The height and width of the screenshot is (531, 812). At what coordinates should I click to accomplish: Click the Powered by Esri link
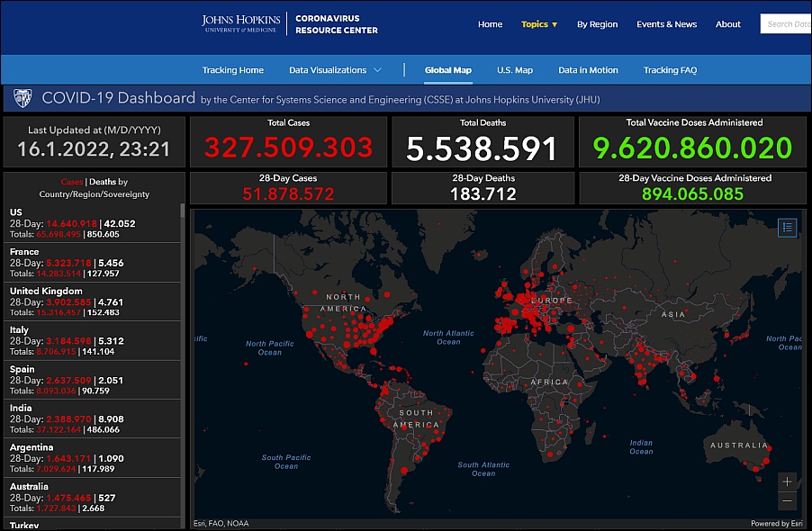777,523
